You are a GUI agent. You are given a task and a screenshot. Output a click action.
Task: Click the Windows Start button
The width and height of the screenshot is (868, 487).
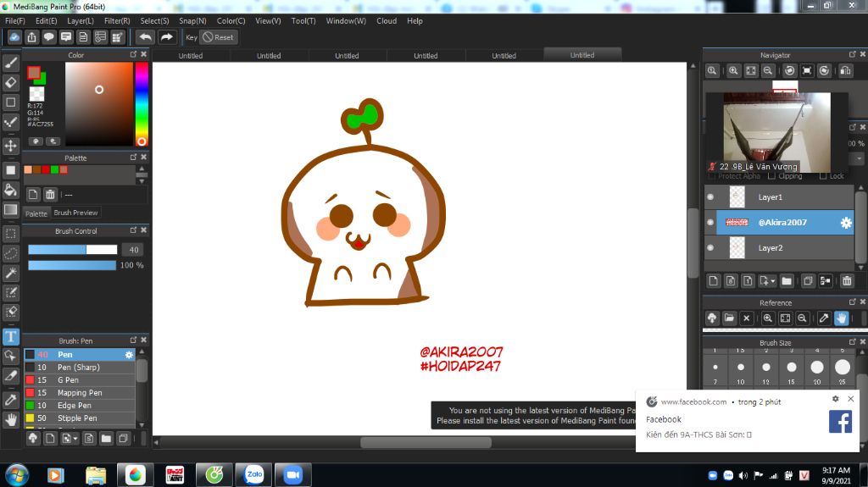pos(17,475)
